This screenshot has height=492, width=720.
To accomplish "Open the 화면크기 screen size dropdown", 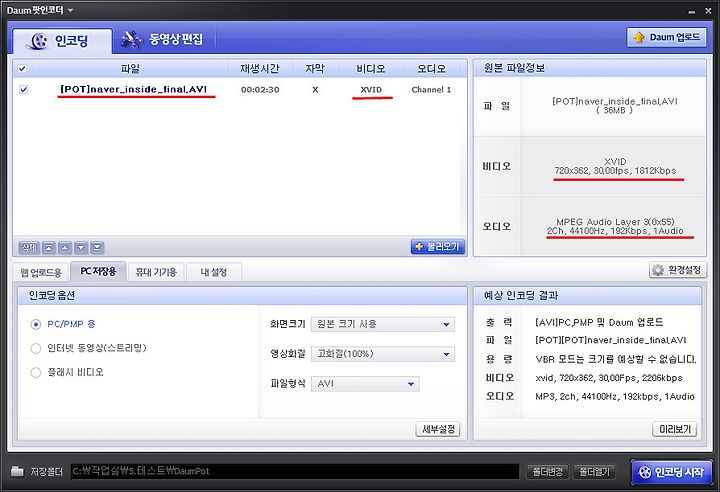I will point(382,324).
